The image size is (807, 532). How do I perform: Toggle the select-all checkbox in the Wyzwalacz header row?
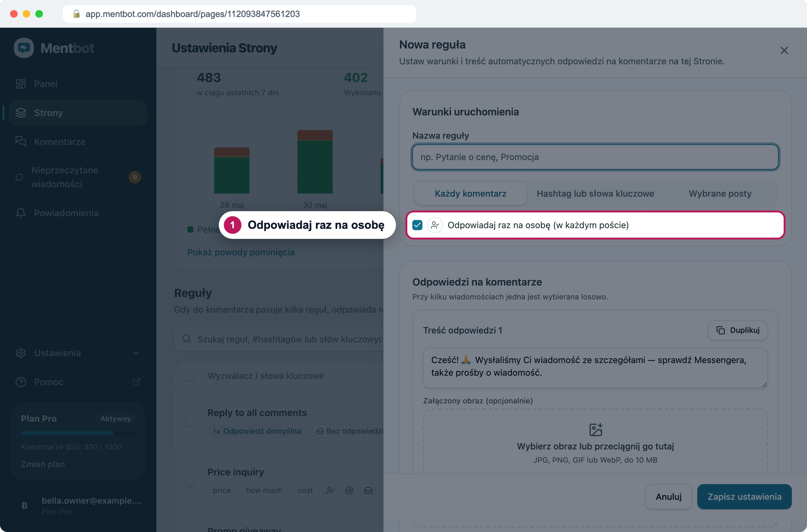(x=190, y=376)
